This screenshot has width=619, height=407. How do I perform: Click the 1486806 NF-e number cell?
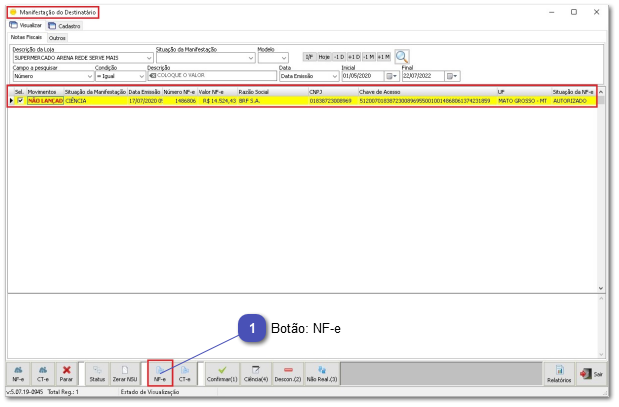point(180,101)
